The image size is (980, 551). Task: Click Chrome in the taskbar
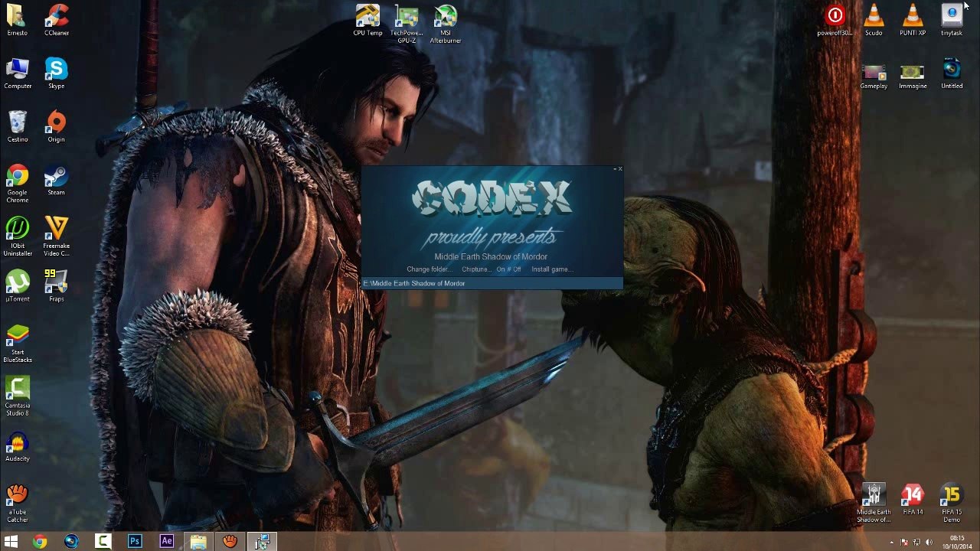pos(40,542)
